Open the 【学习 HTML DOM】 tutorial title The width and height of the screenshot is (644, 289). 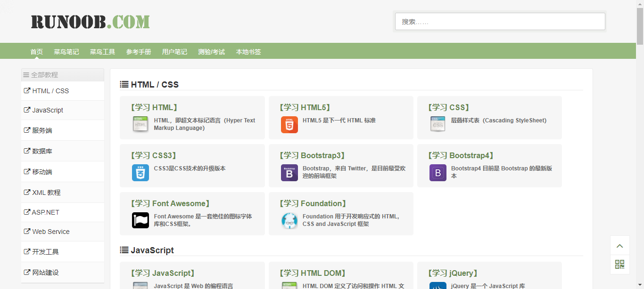314,273
